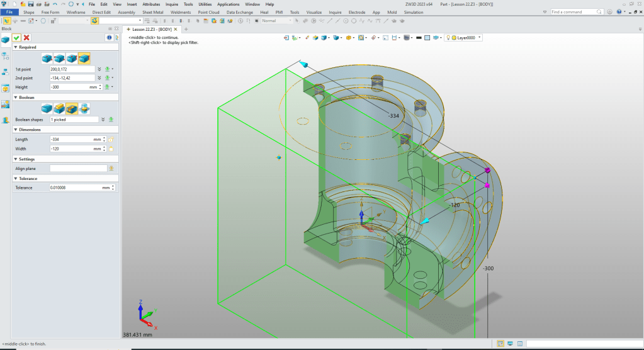This screenshot has width=644, height=350.
Task: Open the Sheet Metal ribbon tab
Action: 152,12
